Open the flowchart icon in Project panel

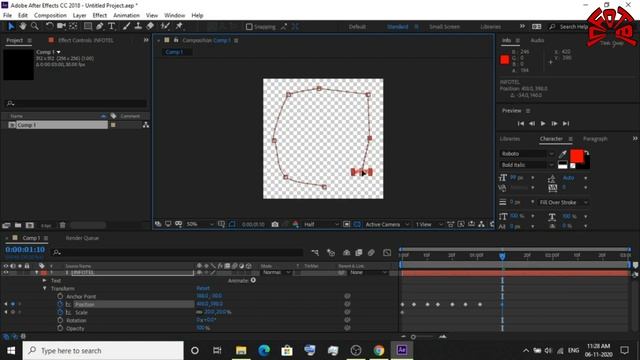click(x=146, y=125)
